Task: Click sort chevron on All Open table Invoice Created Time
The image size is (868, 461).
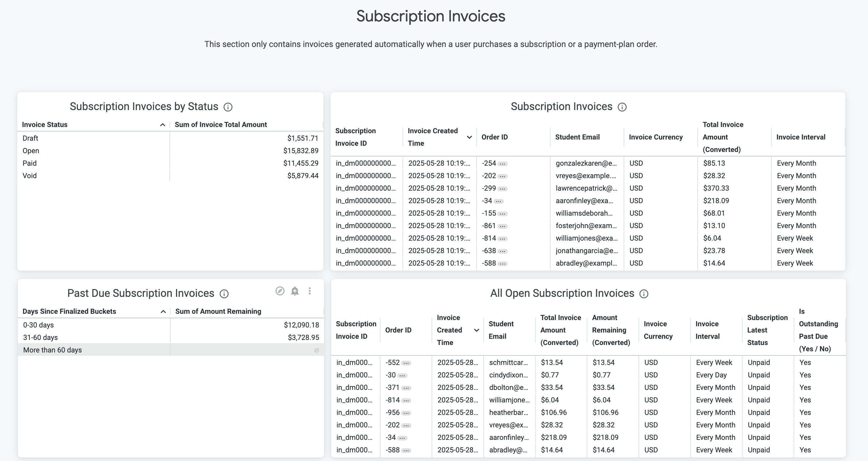Action: 477,330
